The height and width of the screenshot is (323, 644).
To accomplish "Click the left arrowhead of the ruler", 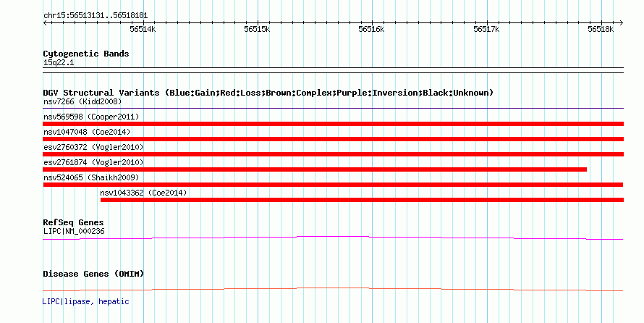I will (45, 23).
